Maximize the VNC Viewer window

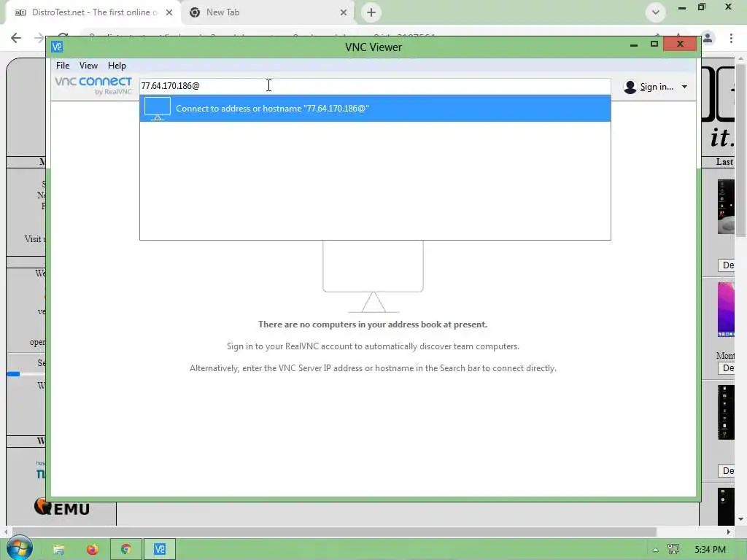click(x=654, y=44)
